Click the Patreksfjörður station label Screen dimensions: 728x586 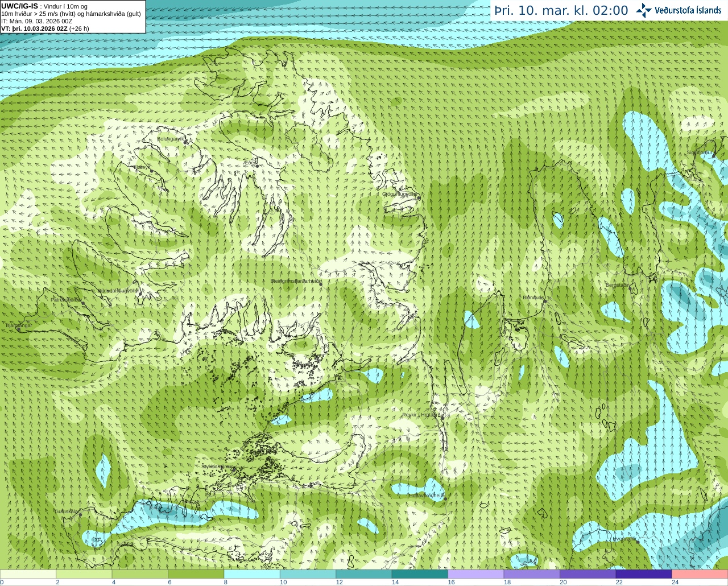[66, 299]
